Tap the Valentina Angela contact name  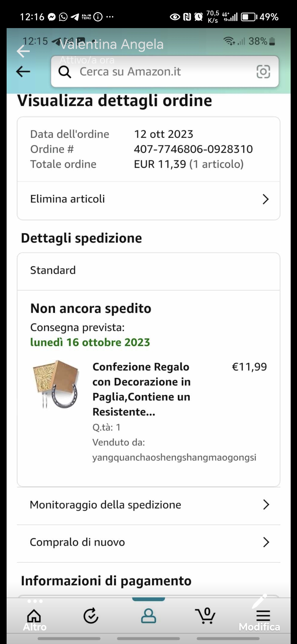coord(111,44)
